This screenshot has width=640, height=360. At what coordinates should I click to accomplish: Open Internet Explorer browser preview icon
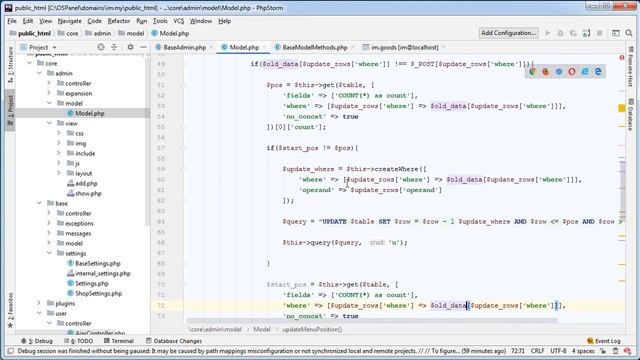584,72
